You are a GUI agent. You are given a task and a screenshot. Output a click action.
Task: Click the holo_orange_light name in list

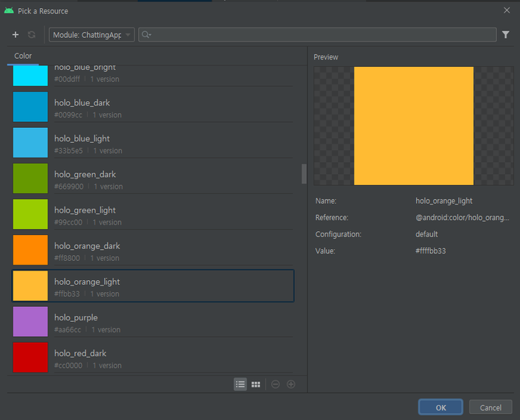(x=87, y=282)
